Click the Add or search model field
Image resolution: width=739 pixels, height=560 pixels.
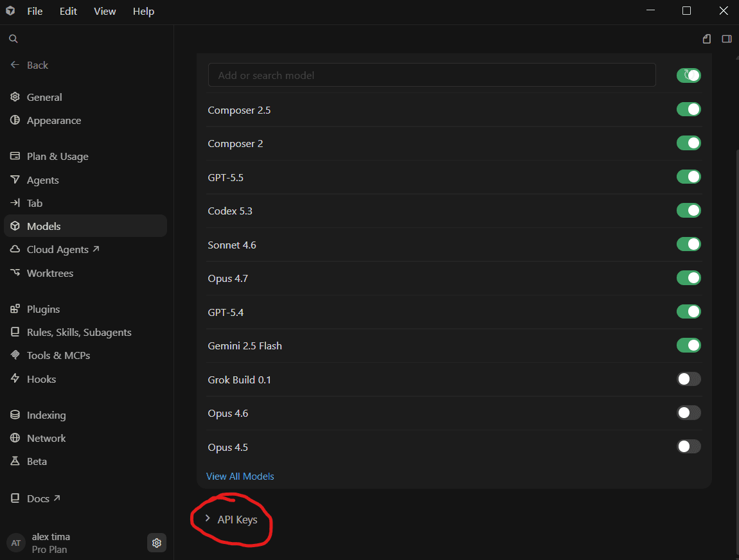[x=432, y=75]
